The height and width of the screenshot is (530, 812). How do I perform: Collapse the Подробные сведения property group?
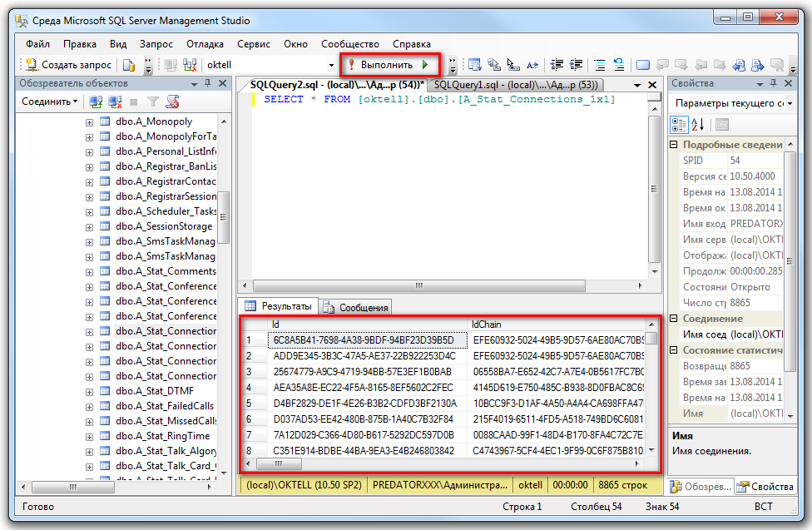click(676, 145)
